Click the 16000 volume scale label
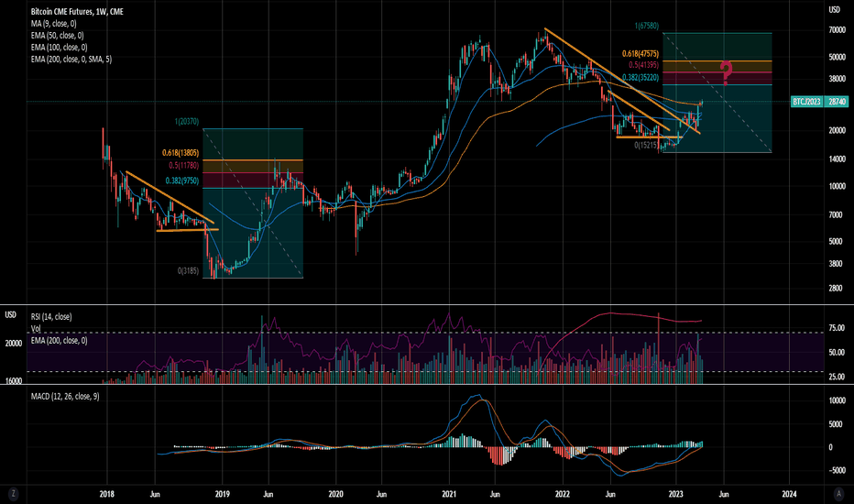Screen dimensions: 854x504 14,381
